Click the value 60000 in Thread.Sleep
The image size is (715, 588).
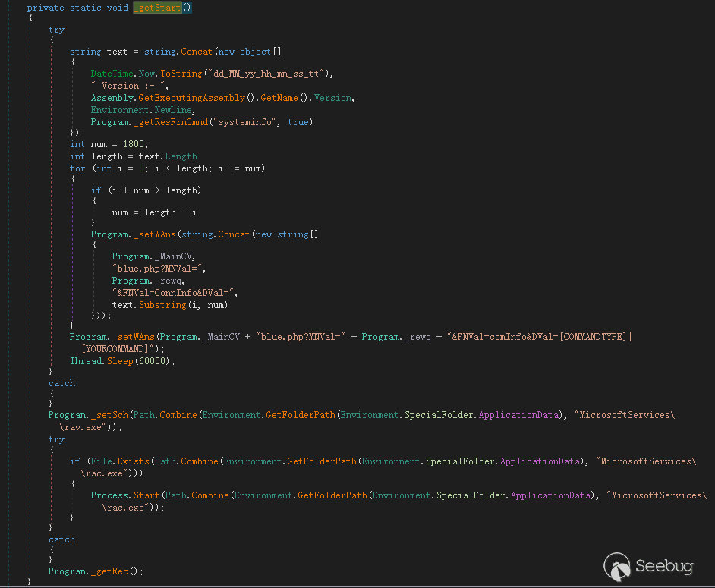tap(152, 361)
